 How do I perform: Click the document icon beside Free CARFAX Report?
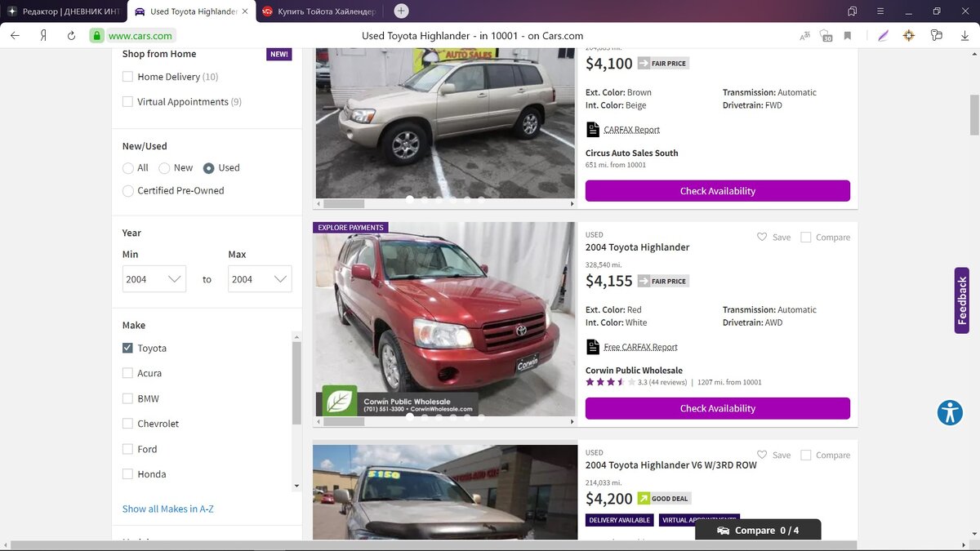(593, 347)
